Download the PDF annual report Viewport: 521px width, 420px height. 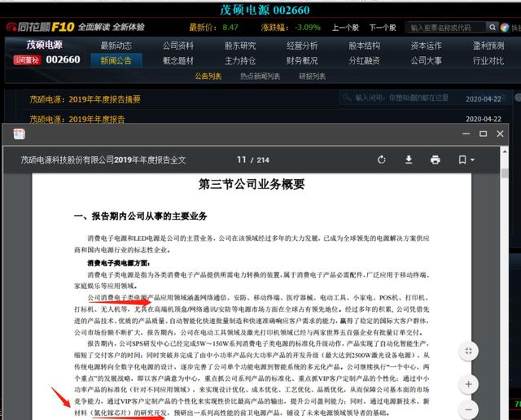pos(409,160)
